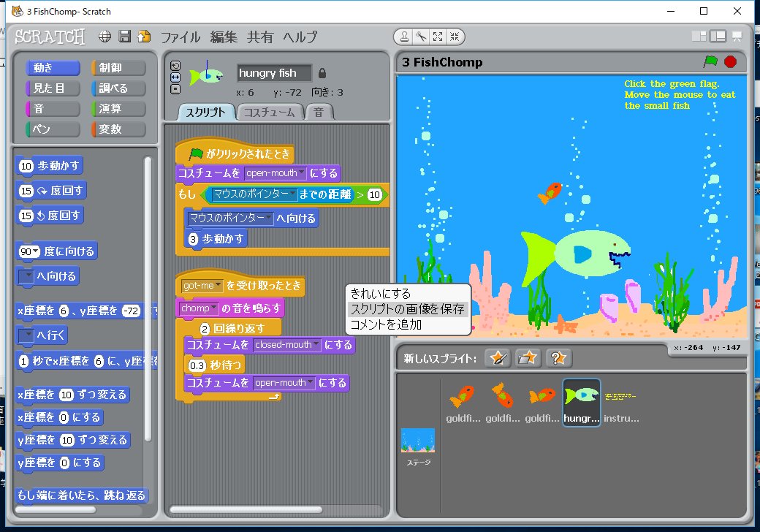Open the 編集 menu
Viewport: 760px width, 532px height.
(224, 37)
